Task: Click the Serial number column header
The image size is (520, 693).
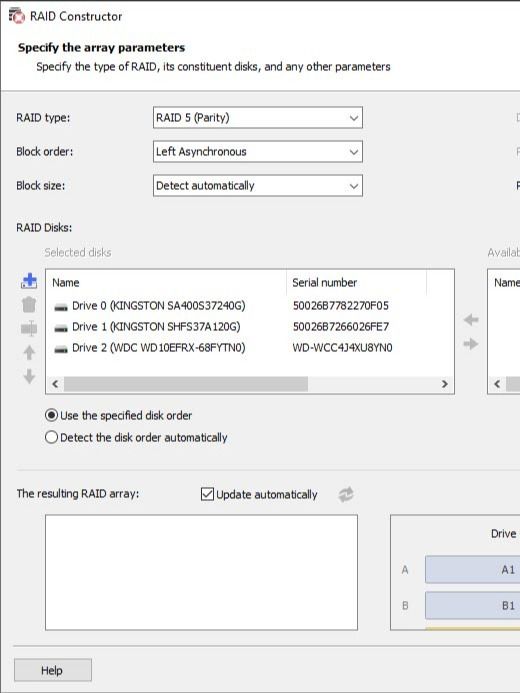Action: coord(356,282)
